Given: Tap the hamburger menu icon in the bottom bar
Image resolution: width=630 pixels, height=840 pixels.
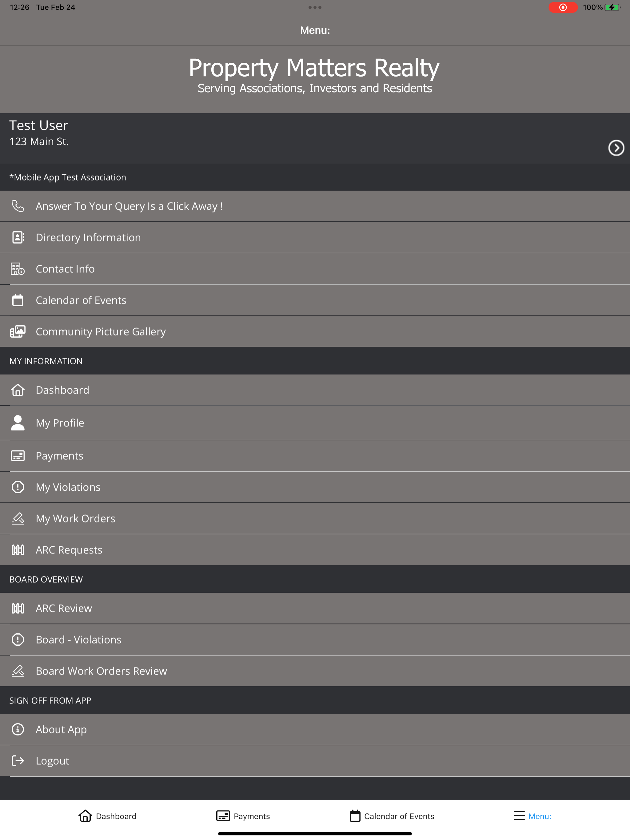Looking at the screenshot, I should pyautogui.click(x=519, y=816).
